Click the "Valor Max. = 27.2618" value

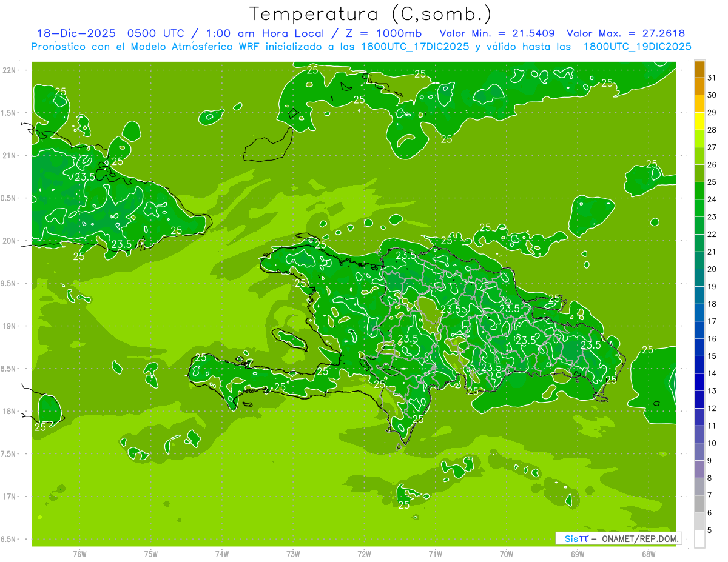tap(626, 34)
